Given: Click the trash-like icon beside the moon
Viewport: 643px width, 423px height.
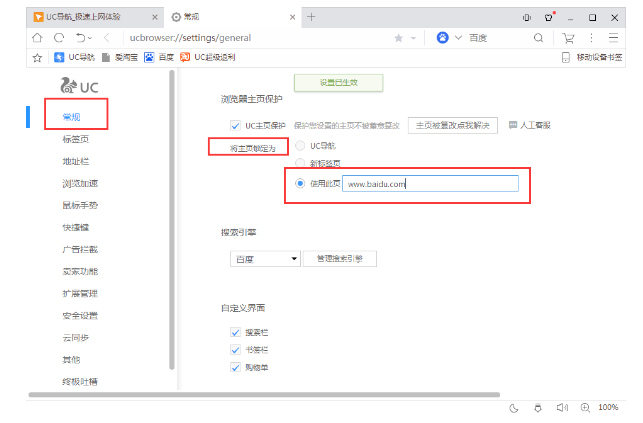Looking at the screenshot, I should 538,408.
